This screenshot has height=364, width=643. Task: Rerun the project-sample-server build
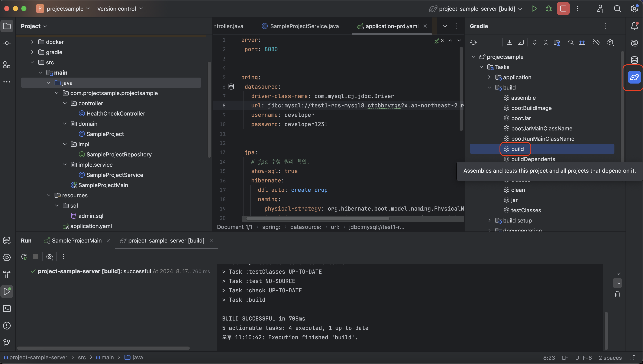coord(24,257)
